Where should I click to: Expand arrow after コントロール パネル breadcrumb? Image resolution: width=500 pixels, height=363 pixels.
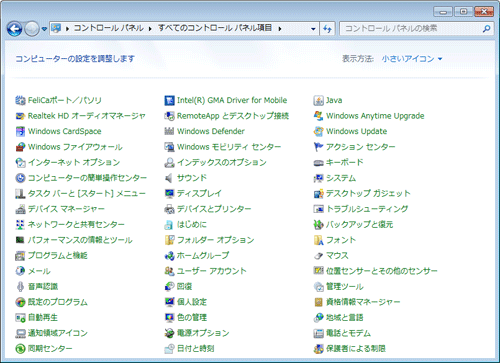click(x=150, y=29)
